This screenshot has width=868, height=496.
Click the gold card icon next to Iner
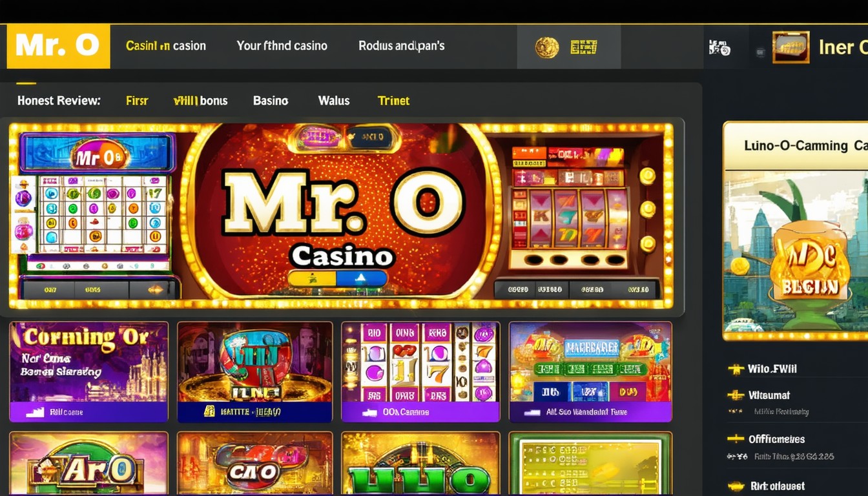[790, 47]
